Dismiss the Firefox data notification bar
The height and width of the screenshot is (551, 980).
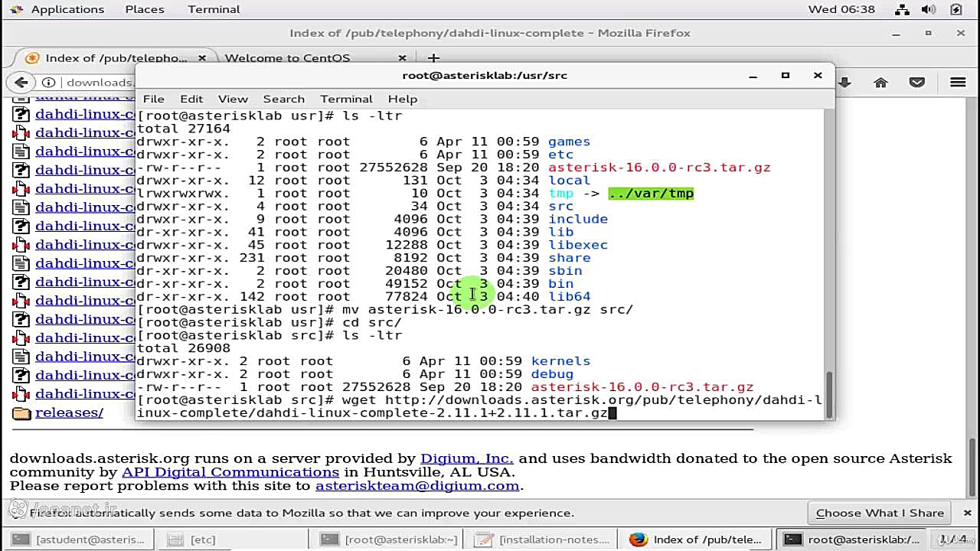click(x=967, y=513)
